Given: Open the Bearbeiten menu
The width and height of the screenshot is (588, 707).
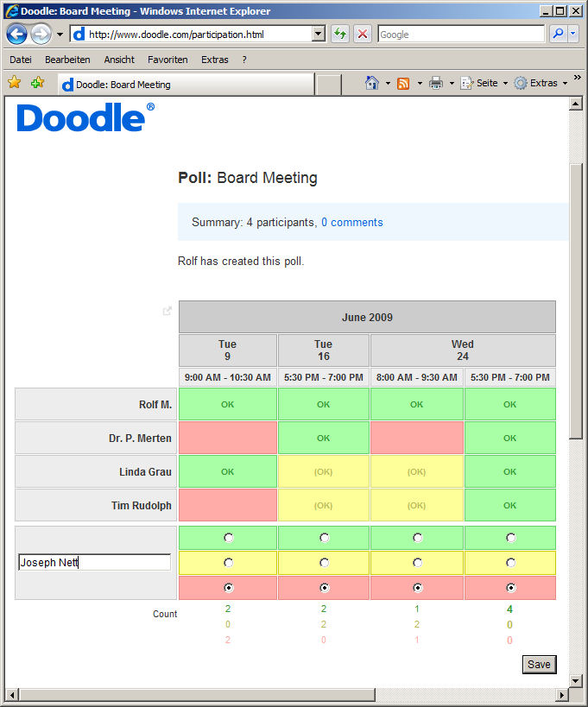Looking at the screenshot, I should coord(67,60).
